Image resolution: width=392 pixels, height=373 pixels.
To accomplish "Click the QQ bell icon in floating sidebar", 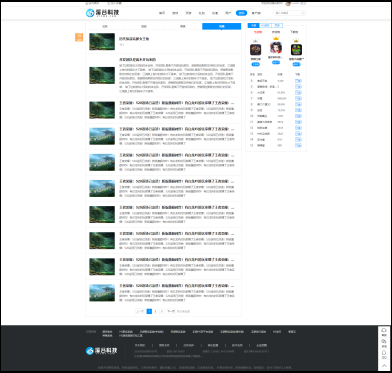I will [x=384, y=353].
